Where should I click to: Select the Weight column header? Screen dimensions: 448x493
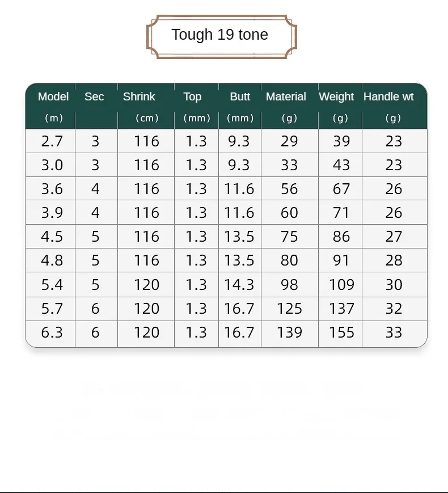[336, 96]
